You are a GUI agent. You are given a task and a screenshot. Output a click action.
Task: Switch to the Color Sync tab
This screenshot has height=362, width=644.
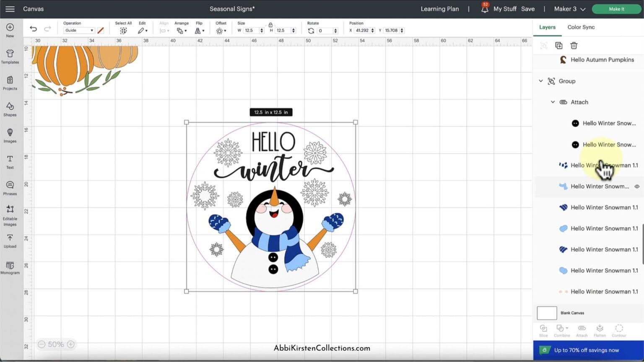[x=581, y=27]
